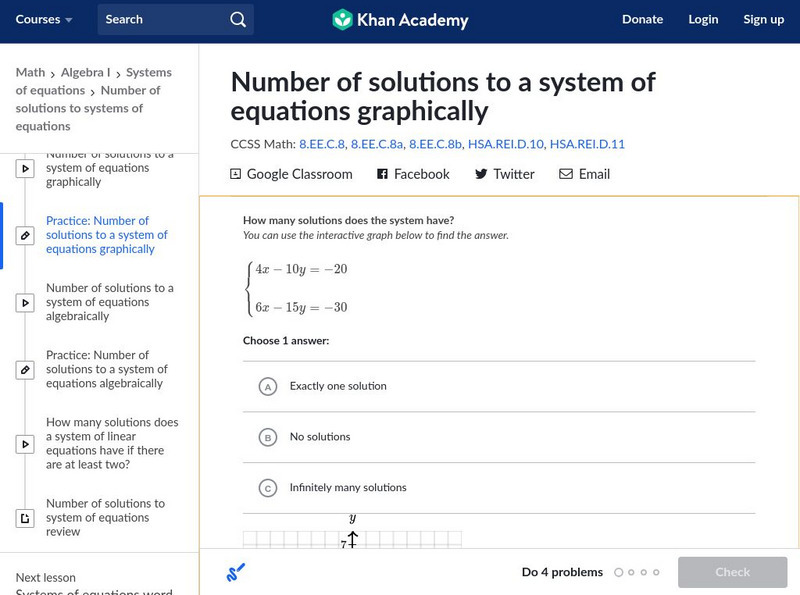The image size is (800, 595).
Task: Open the 8.EE.C.8 standard link
Action: tap(321, 144)
